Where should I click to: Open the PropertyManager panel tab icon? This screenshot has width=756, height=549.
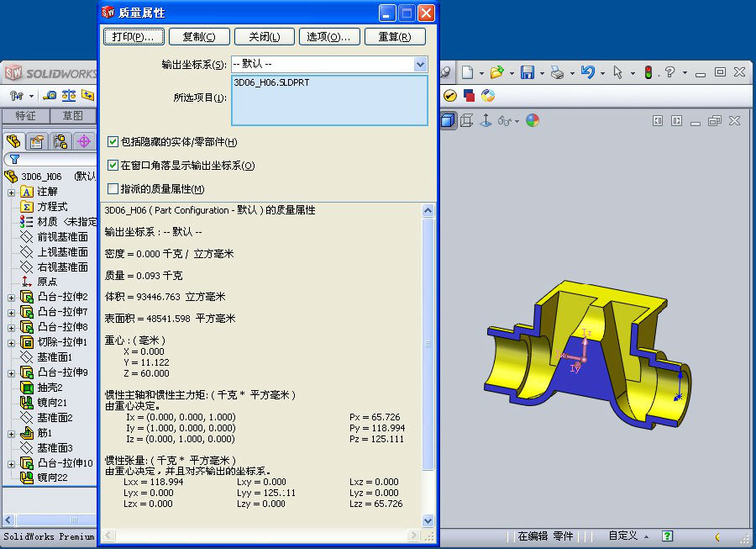36,141
